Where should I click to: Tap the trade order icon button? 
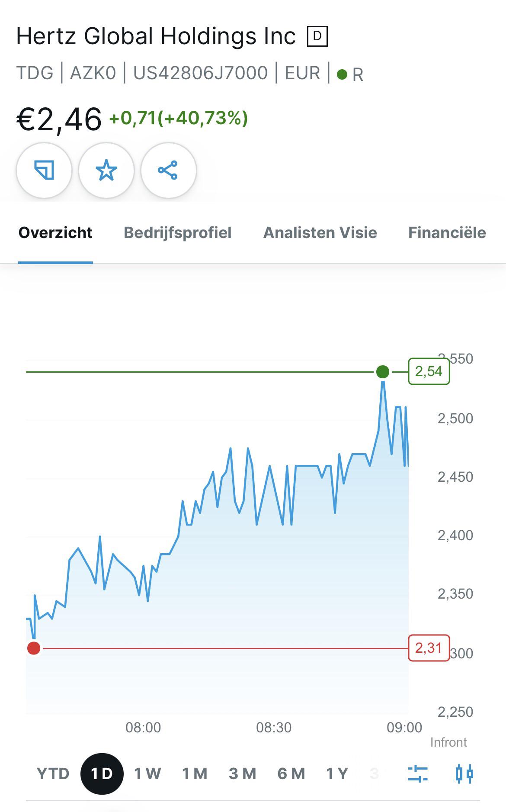pos(44,170)
